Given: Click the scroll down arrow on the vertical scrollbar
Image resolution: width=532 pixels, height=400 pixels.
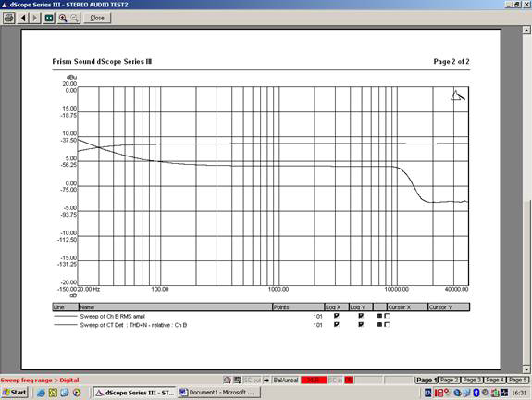Looking at the screenshot, I should (526, 369).
